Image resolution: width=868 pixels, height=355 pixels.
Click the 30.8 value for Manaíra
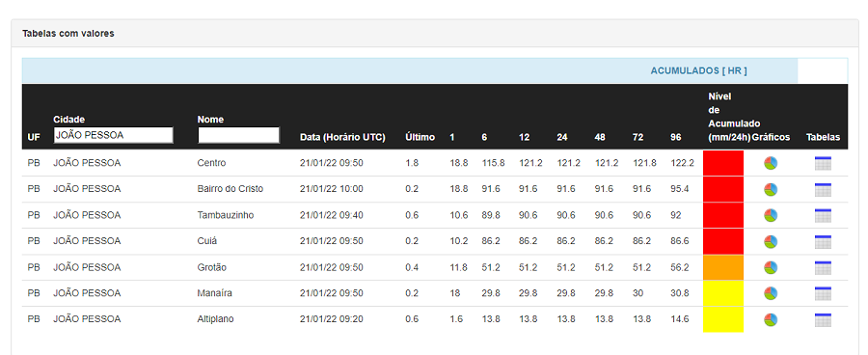point(679,293)
